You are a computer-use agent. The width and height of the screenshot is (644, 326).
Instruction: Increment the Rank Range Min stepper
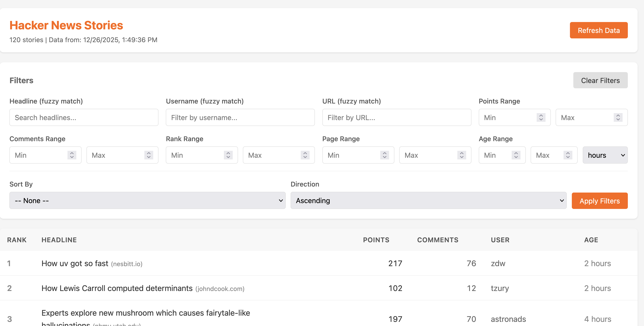(x=228, y=153)
